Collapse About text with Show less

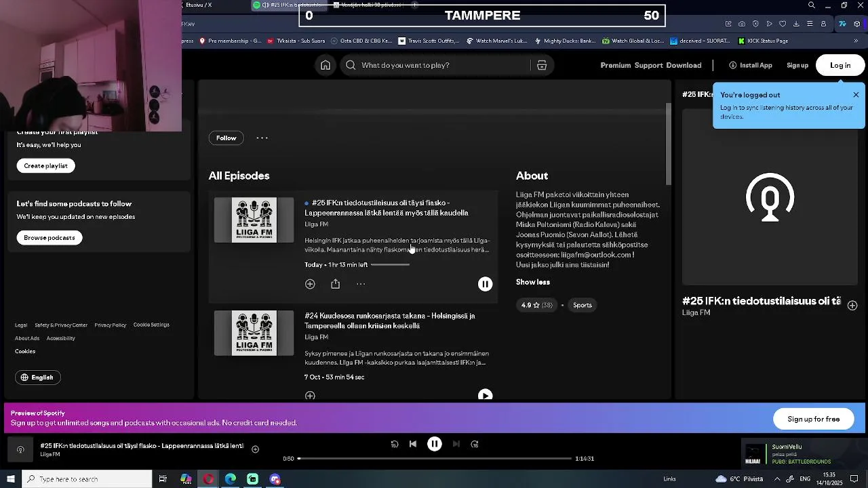pos(533,282)
